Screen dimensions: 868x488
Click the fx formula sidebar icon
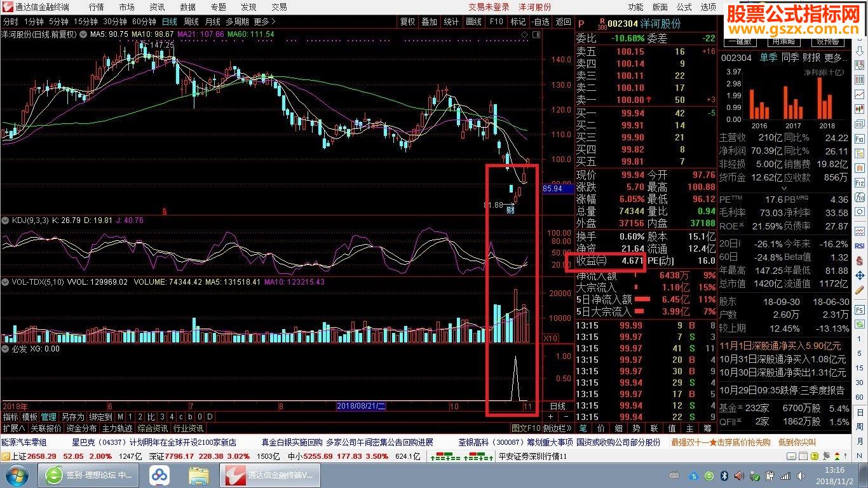(860, 198)
